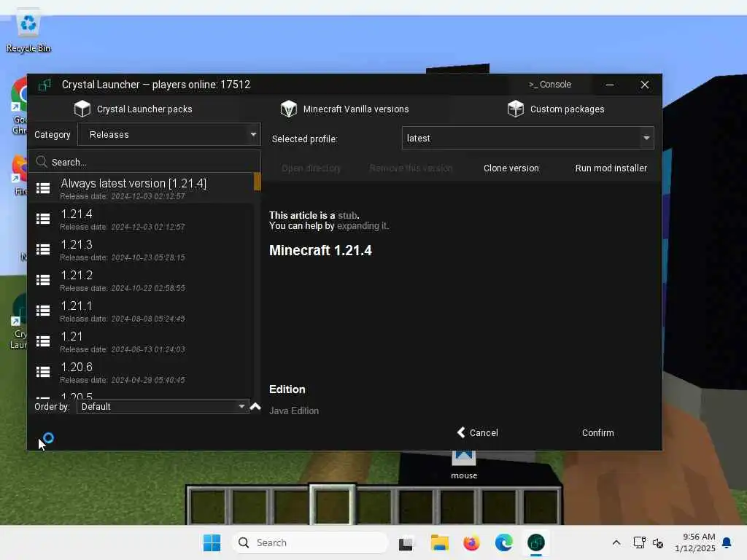Click list icon beside version 1.21.2

click(43, 280)
